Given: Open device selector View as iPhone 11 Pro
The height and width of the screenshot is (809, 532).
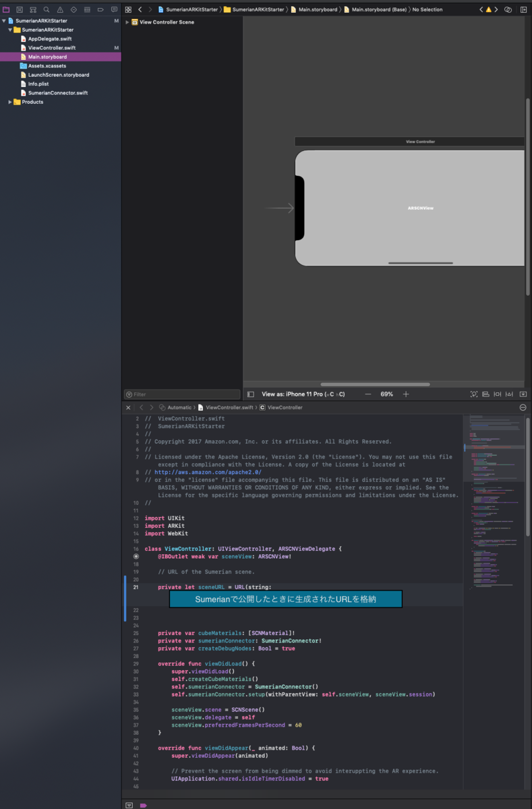Looking at the screenshot, I should [x=303, y=394].
